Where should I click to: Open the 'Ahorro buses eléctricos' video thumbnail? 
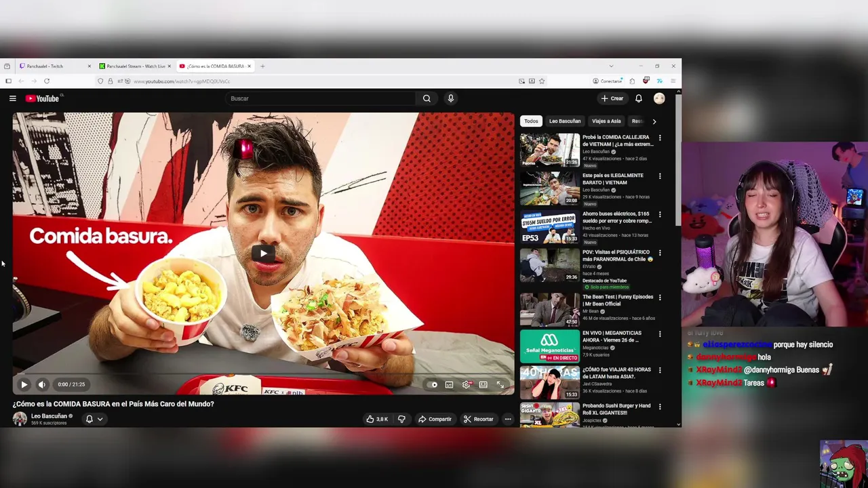[x=550, y=227]
